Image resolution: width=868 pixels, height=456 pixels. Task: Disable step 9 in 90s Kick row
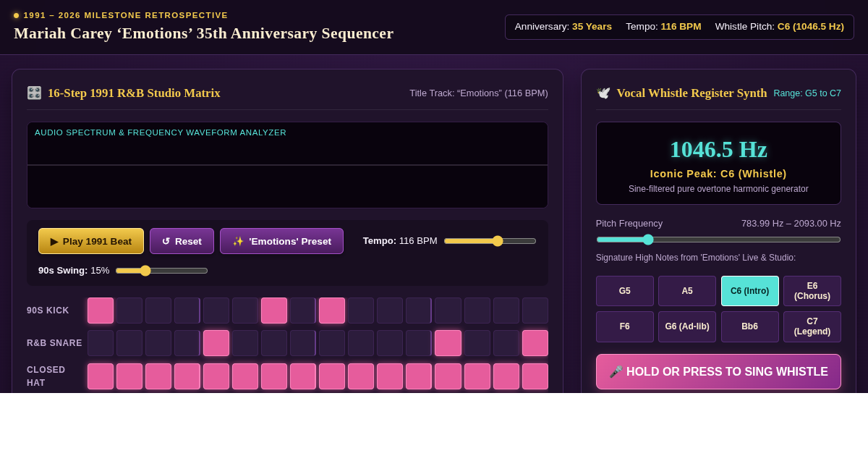point(332,311)
